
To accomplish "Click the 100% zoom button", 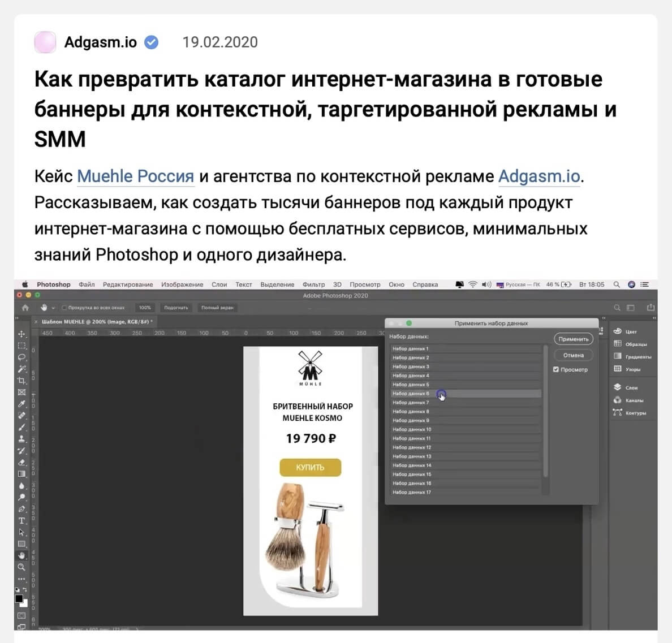I will 145,308.
